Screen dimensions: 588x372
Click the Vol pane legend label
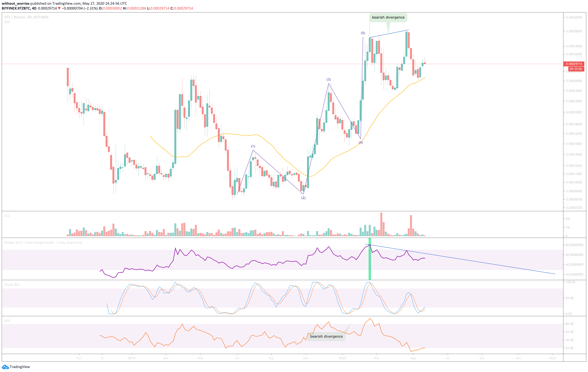(7, 216)
